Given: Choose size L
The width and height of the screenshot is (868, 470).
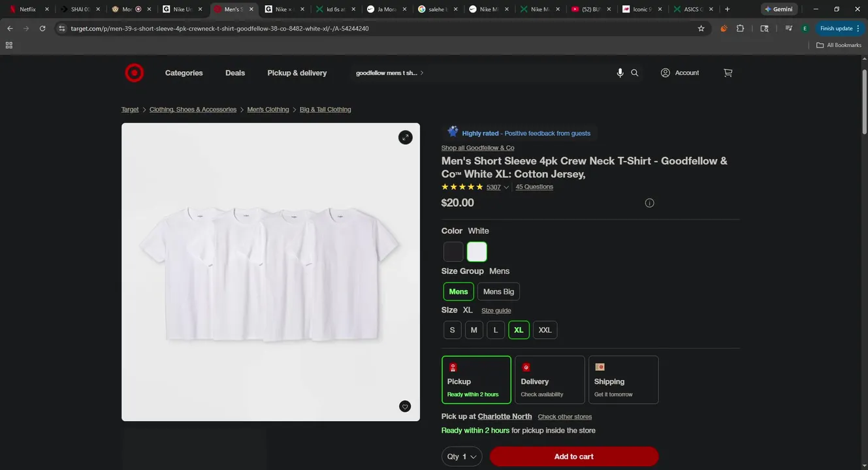Looking at the screenshot, I should [496, 330].
